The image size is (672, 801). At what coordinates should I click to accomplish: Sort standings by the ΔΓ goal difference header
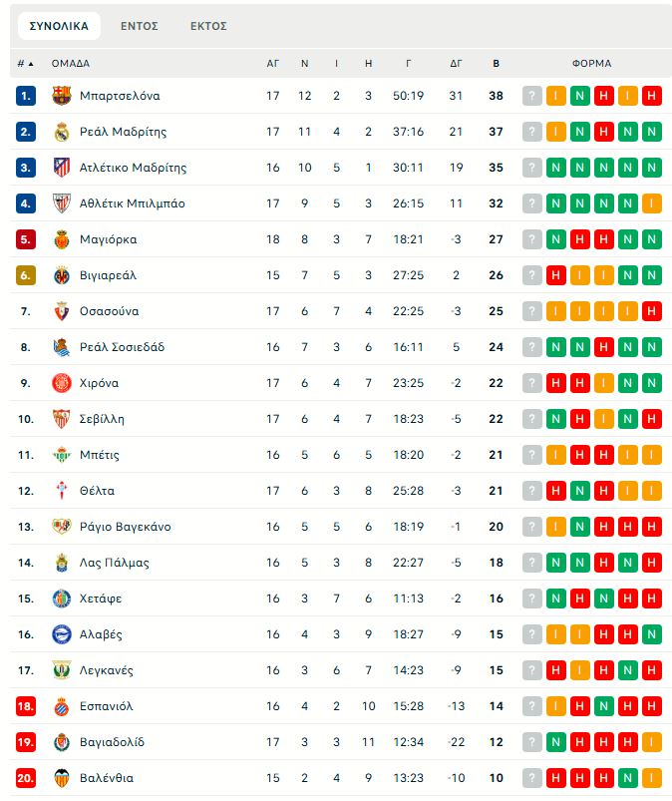(x=456, y=64)
